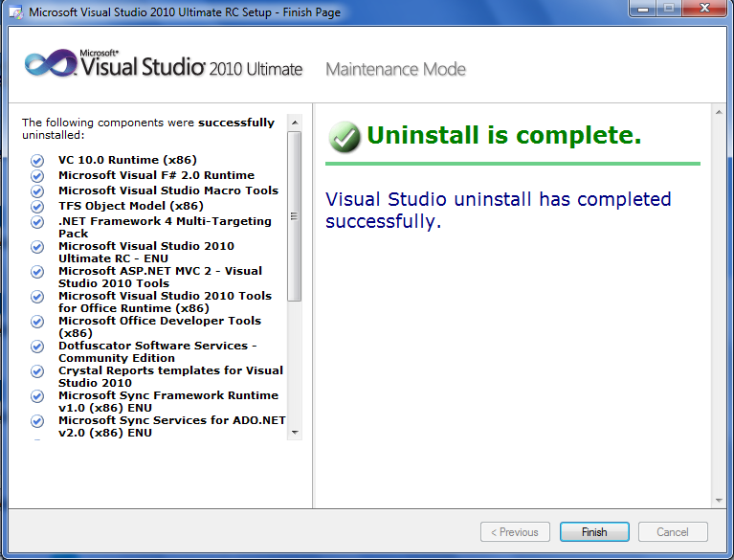Image resolution: width=734 pixels, height=560 pixels.
Task: Click the setup icon in the title bar
Action: [16, 12]
